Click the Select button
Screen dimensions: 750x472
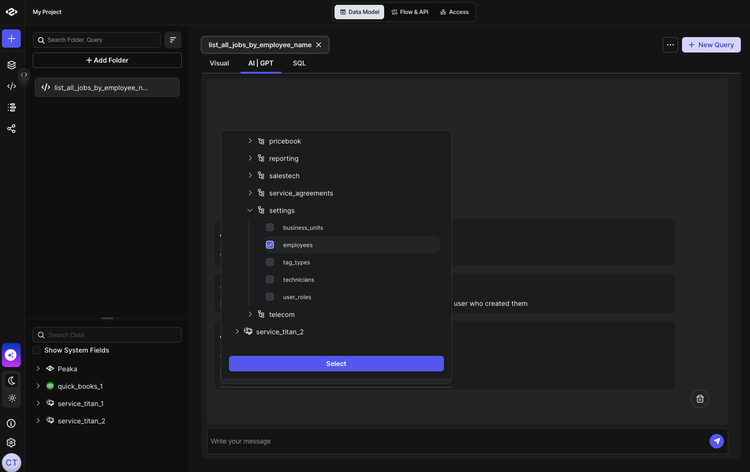click(336, 364)
